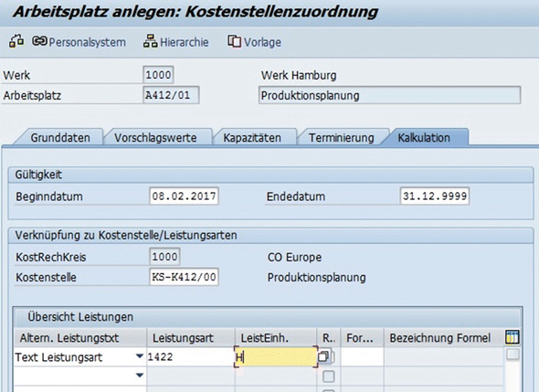This screenshot has height=392, width=539.
Task: Click the Bezeichnung Formel cell in first row
Action: click(444, 357)
